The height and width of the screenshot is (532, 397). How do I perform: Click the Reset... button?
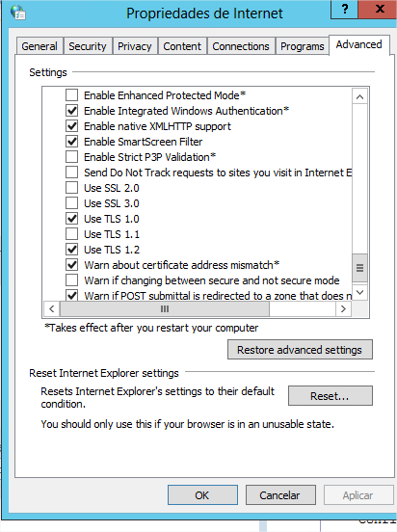click(331, 395)
